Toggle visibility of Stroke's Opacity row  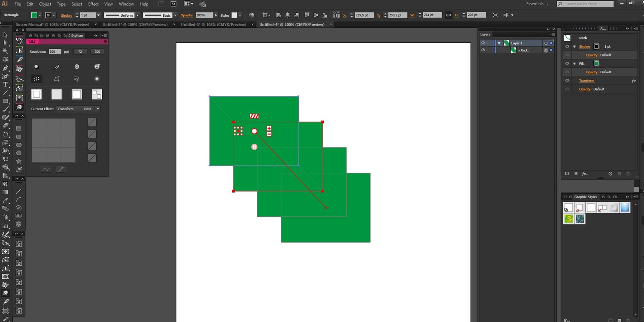tap(567, 55)
